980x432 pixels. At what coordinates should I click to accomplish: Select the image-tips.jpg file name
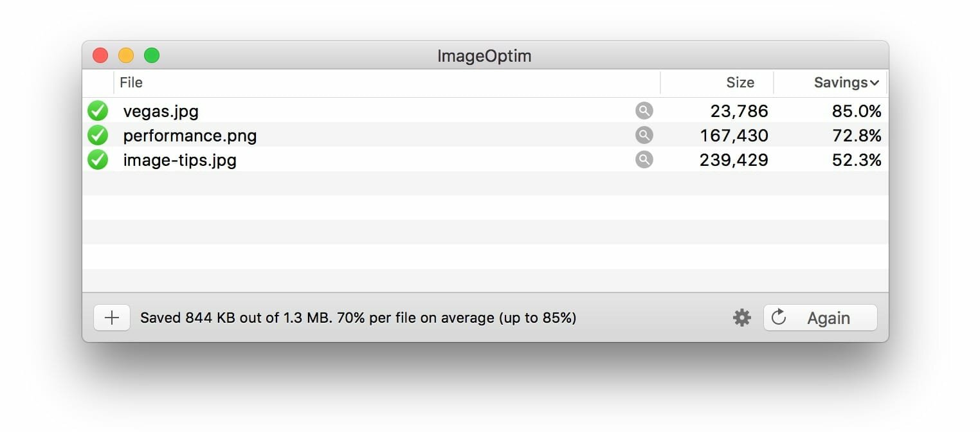click(x=179, y=160)
